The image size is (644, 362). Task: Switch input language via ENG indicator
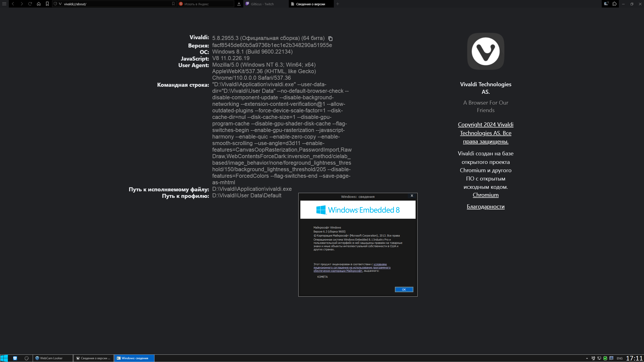click(x=620, y=358)
